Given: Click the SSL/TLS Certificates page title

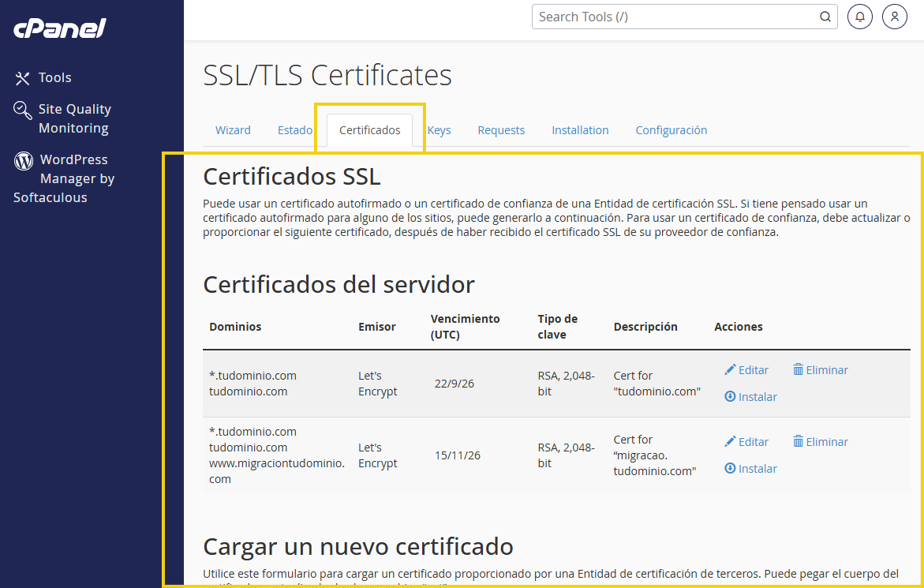Looking at the screenshot, I should click(x=327, y=75).
